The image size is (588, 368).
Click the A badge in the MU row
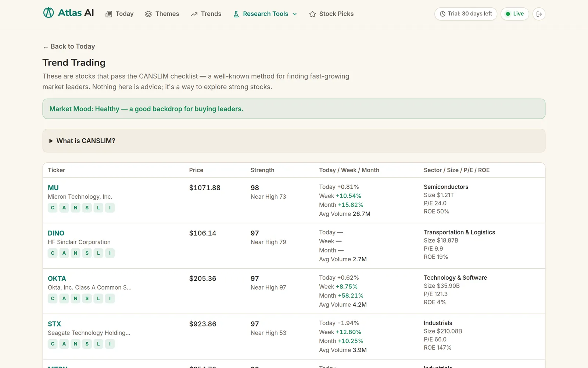point(64,208)
